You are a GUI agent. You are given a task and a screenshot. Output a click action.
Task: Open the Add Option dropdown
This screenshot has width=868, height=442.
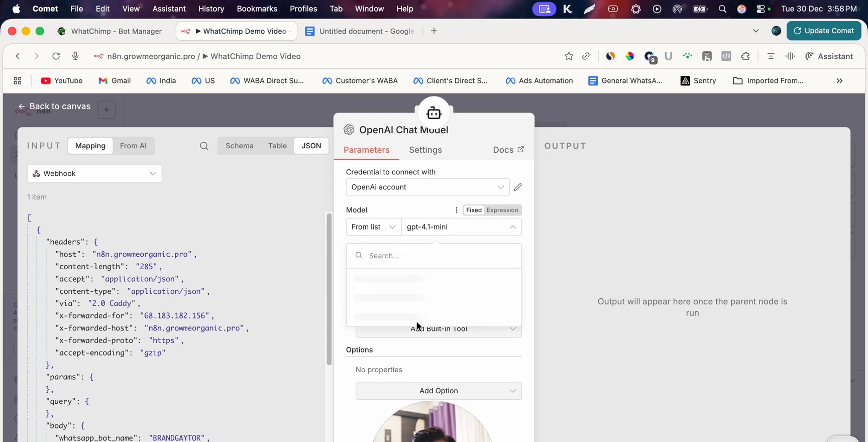pos(439,391)
